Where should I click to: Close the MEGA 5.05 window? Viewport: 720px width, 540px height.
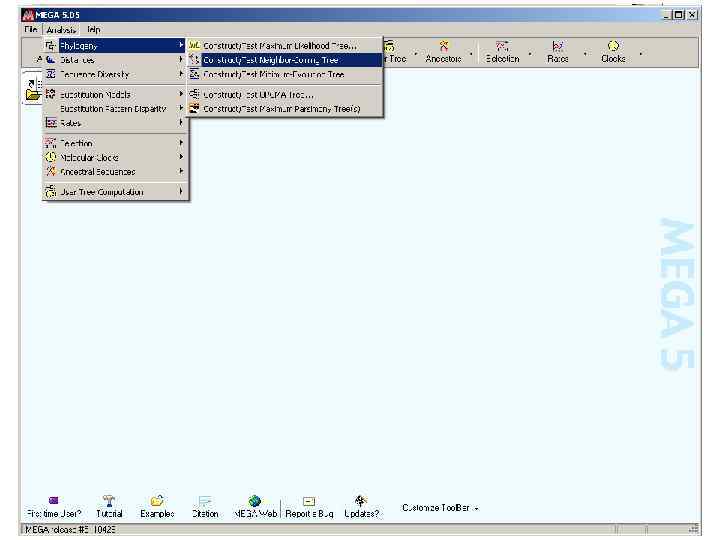pyautogui.click(x=692, y=15)
